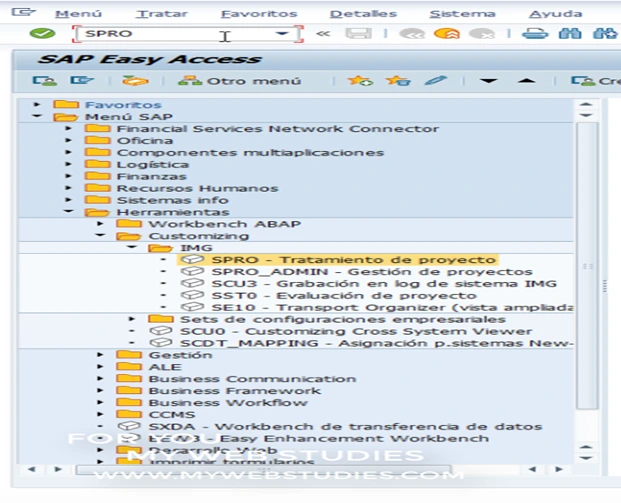
Task: Select SCU3 - Grabación en log entry
Action: [x=384, y=284]
